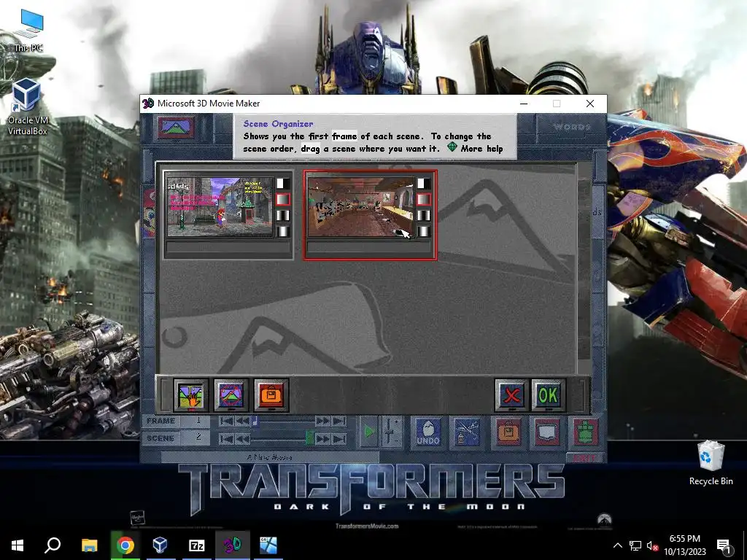The height and width of the screenshot is (560, 747).
Task: Open the cut, copy and paste tools icon
Action: coord(468,432)
